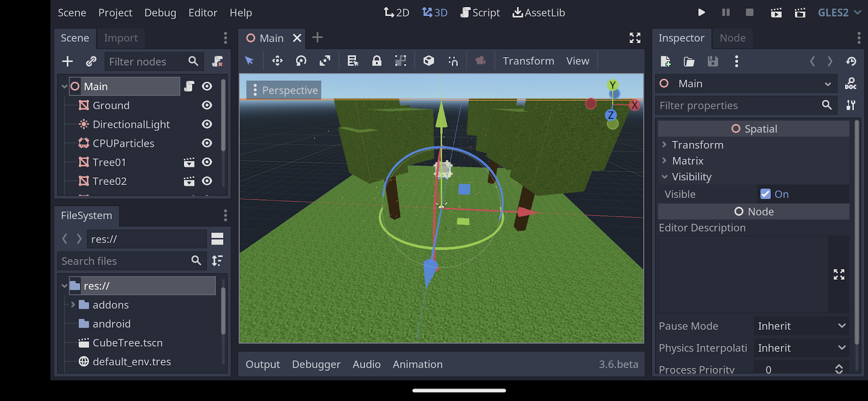Switch to the Script workspace
Viewport: 868px width, 401px height.
click(x=480, y=13)
